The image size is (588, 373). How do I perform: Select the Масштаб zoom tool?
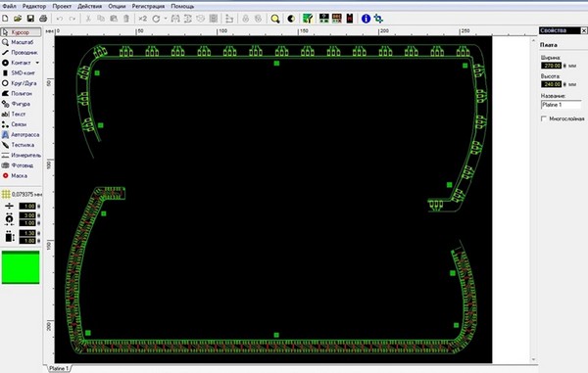click(21, 42)
